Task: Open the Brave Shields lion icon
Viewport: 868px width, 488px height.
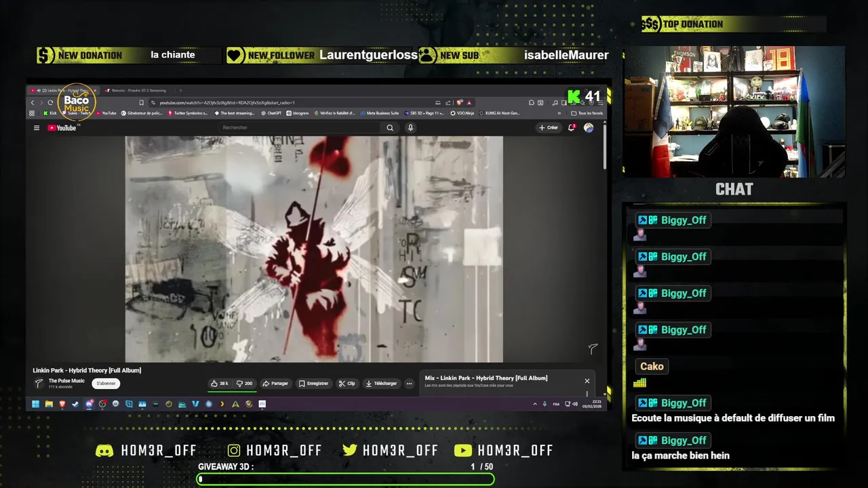Action: coord(460,102)
